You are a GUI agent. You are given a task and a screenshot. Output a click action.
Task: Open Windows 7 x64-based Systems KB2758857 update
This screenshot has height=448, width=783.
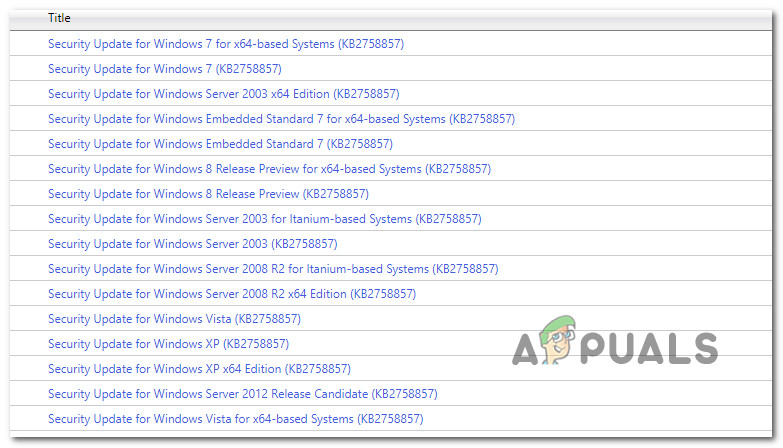[x=226, y=44]
